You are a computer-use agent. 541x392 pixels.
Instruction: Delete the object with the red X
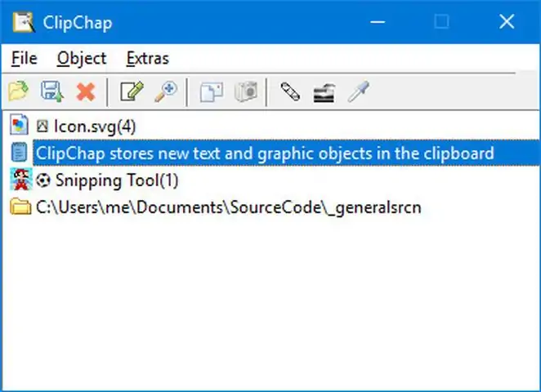coord(85,91)
